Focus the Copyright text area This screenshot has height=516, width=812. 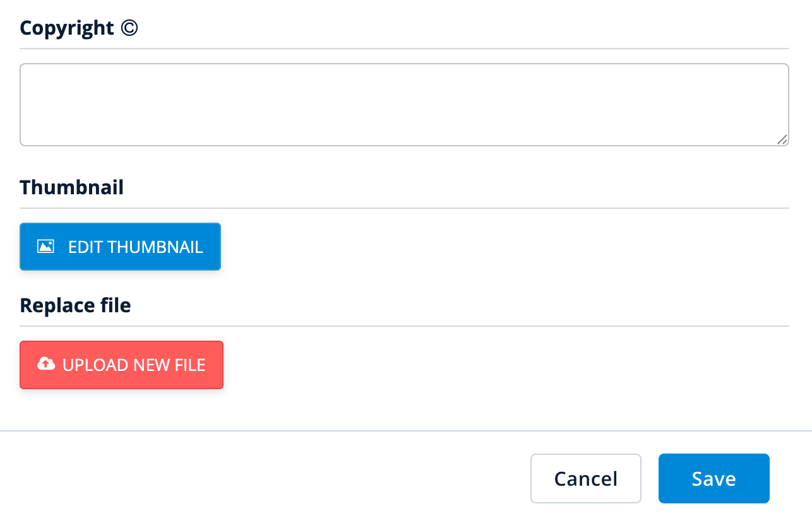tap(404, 105)
